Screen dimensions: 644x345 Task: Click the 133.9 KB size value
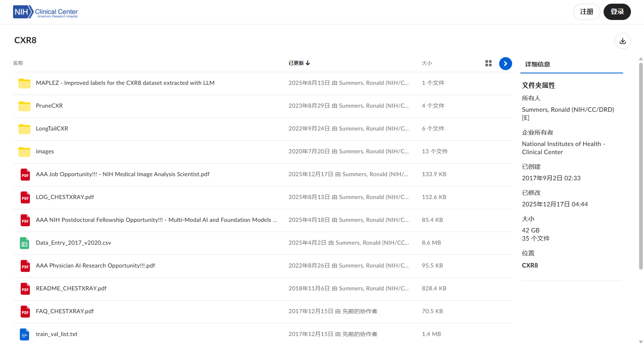434,174
